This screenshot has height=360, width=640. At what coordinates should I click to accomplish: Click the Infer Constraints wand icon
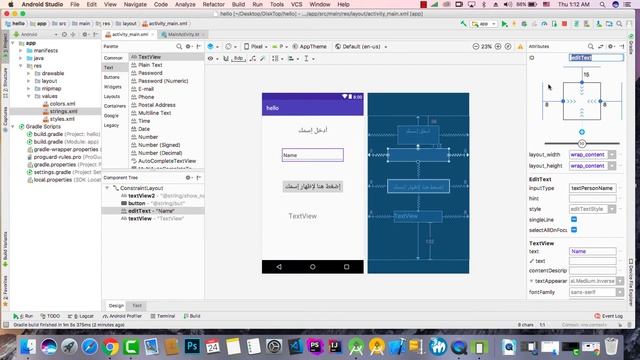pyautogui.click(x=262, y=59)
